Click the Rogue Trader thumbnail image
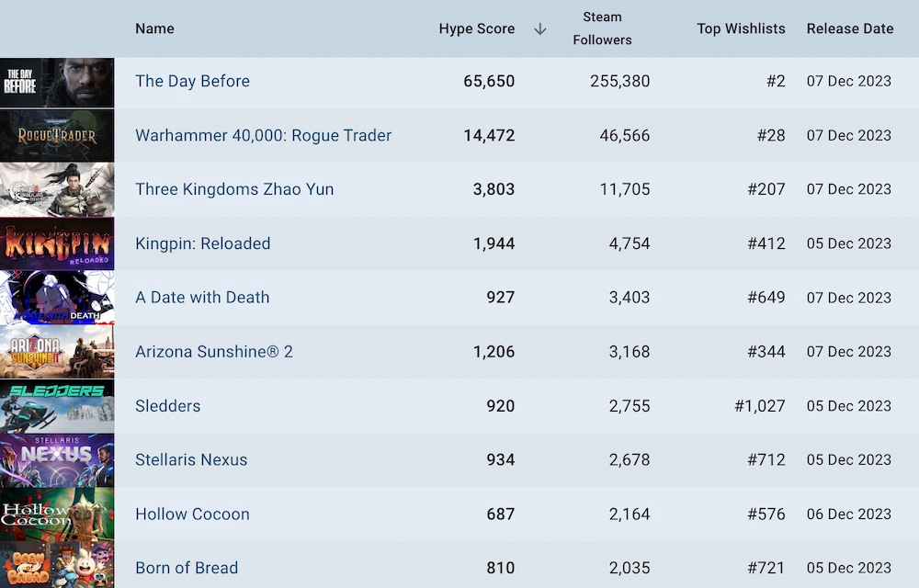Image resolution: width=919 pixels, height=588 pixels. (57, 137)
